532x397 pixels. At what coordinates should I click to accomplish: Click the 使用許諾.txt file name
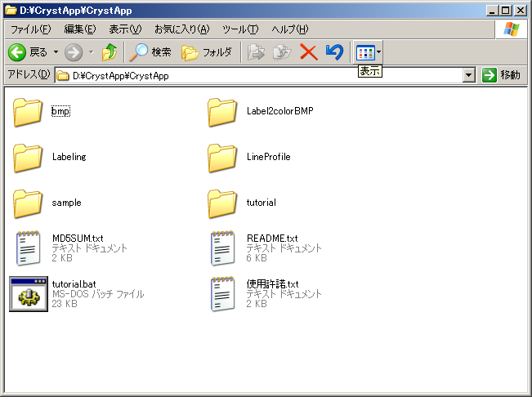tap(272, 283)
